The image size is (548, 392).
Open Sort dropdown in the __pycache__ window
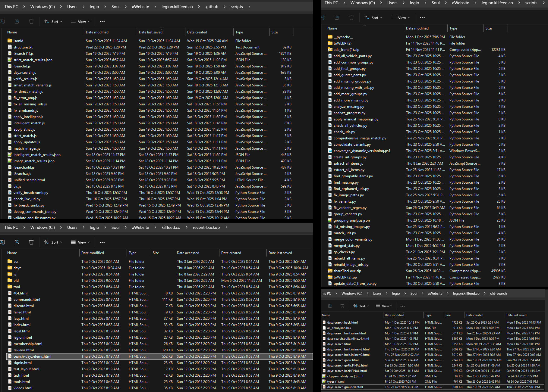coord(373,18)
